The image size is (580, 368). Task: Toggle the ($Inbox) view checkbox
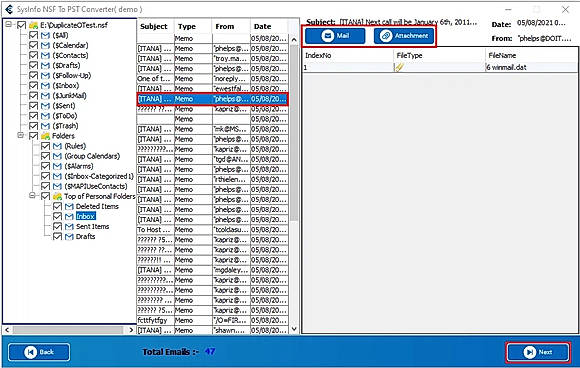[x=33, y=85]
